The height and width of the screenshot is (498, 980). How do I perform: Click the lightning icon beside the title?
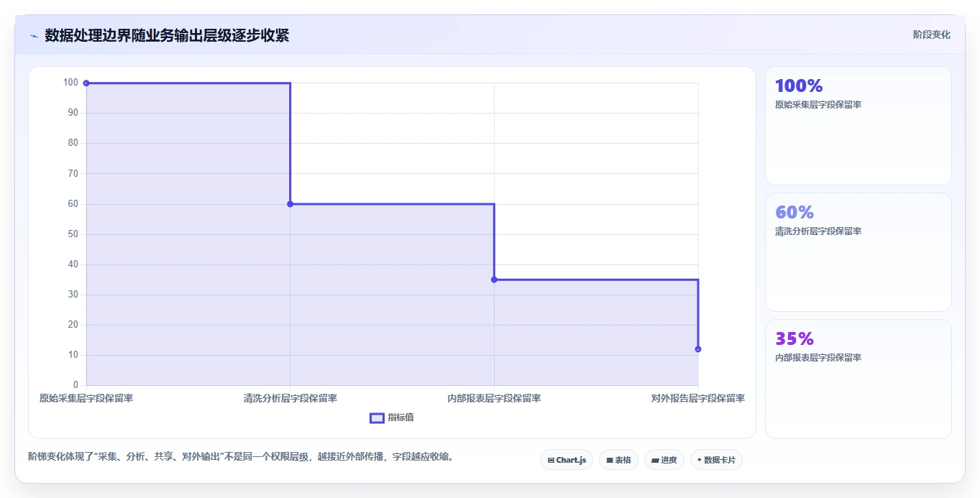(x=34, y=35)
